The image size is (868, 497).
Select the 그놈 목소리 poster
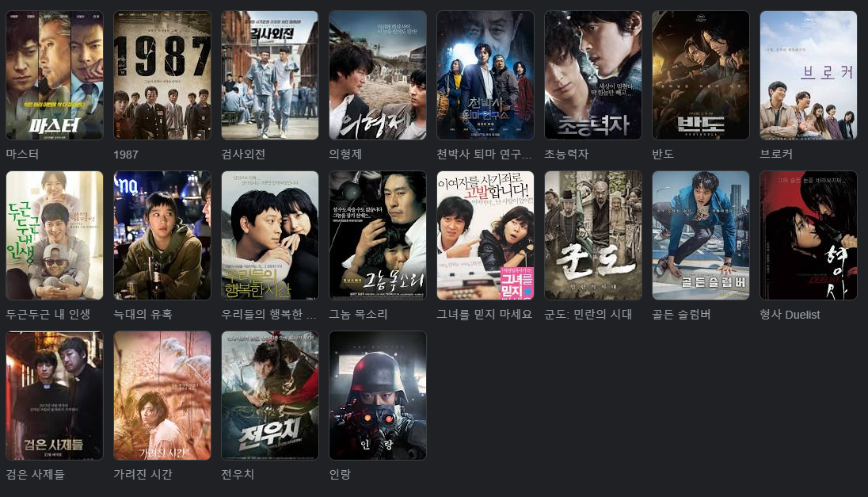(378, 235)
